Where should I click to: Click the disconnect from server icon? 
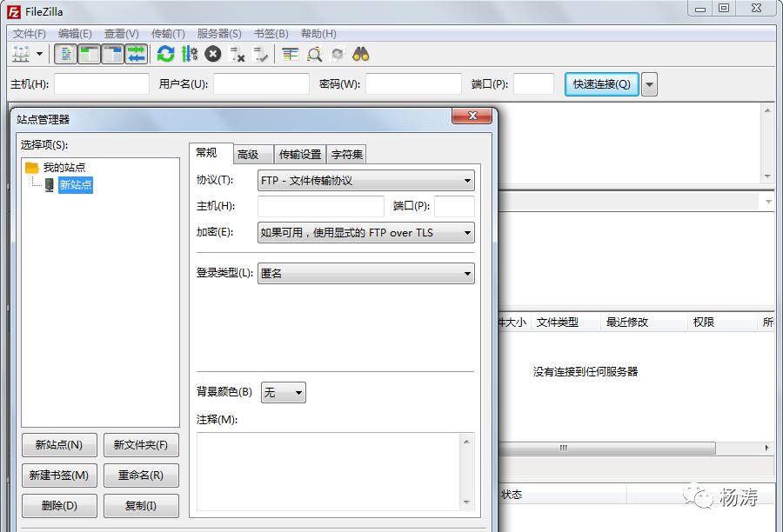(237, 54)
